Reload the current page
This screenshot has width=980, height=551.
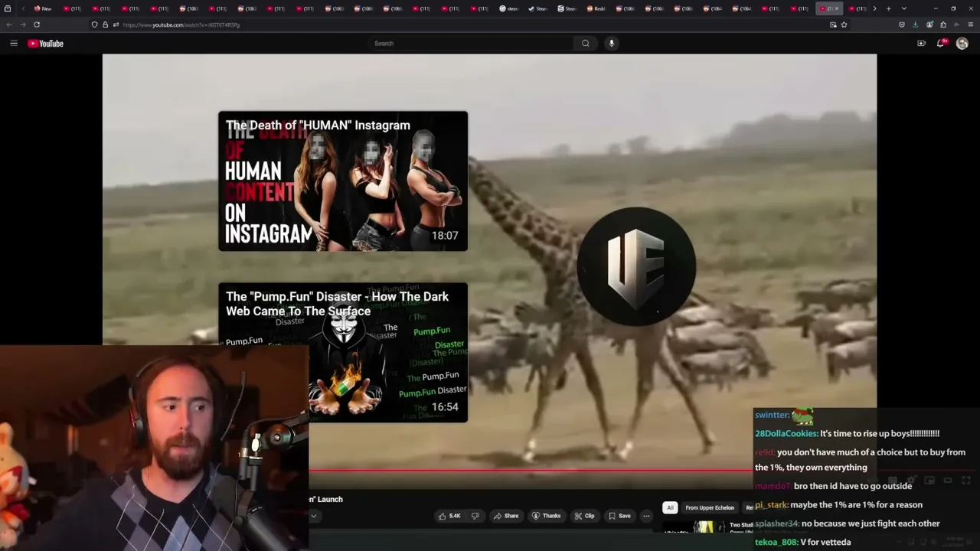pos(37,24)
